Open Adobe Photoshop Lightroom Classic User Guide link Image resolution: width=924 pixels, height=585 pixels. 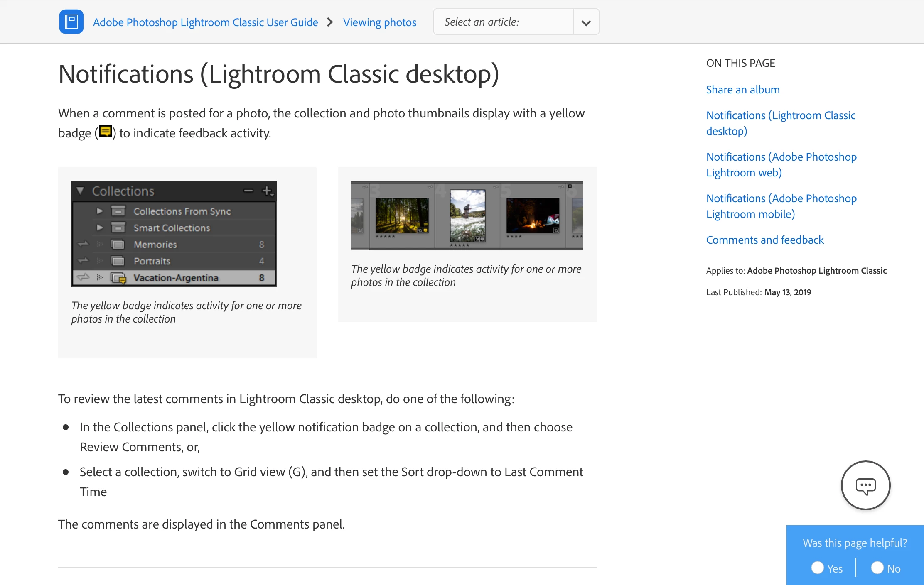205,22
